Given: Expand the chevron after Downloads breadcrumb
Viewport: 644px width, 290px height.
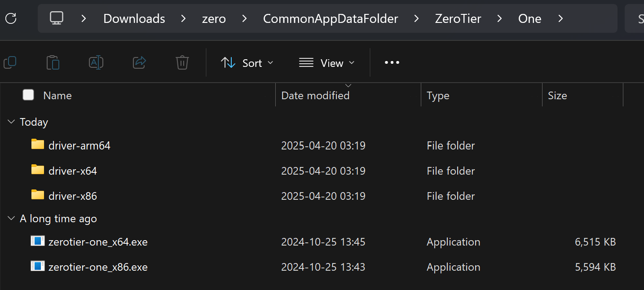Looking at the screenshot, I should click(183, 18).
